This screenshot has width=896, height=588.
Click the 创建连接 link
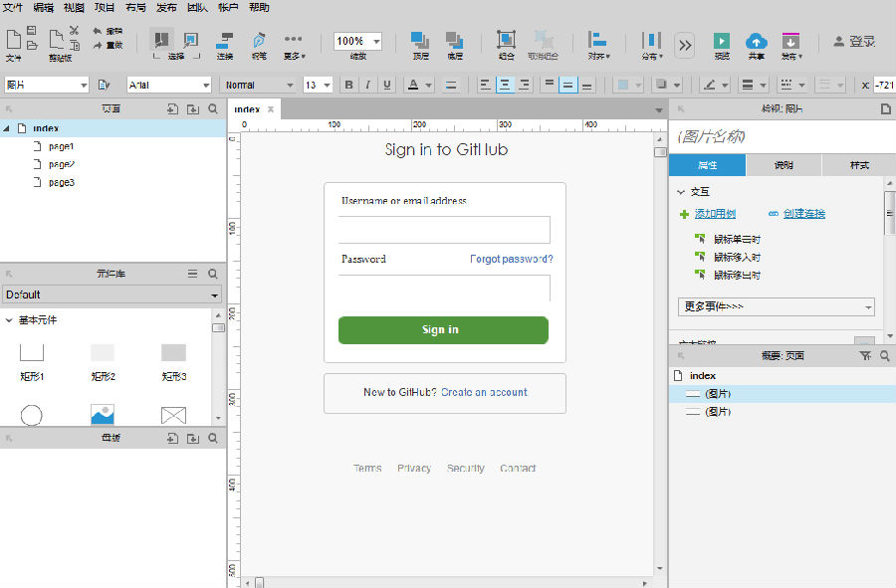click(x=804, y=214)
